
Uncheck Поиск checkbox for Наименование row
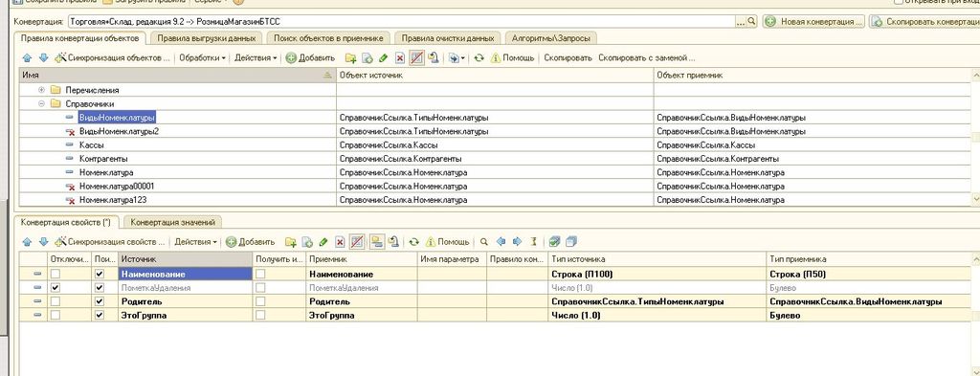(x=99, y=274)
